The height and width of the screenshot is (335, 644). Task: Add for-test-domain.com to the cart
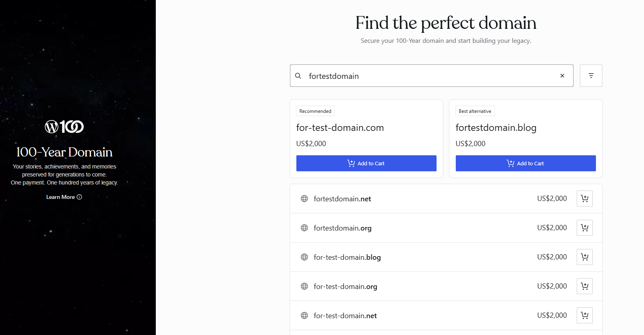366,163
